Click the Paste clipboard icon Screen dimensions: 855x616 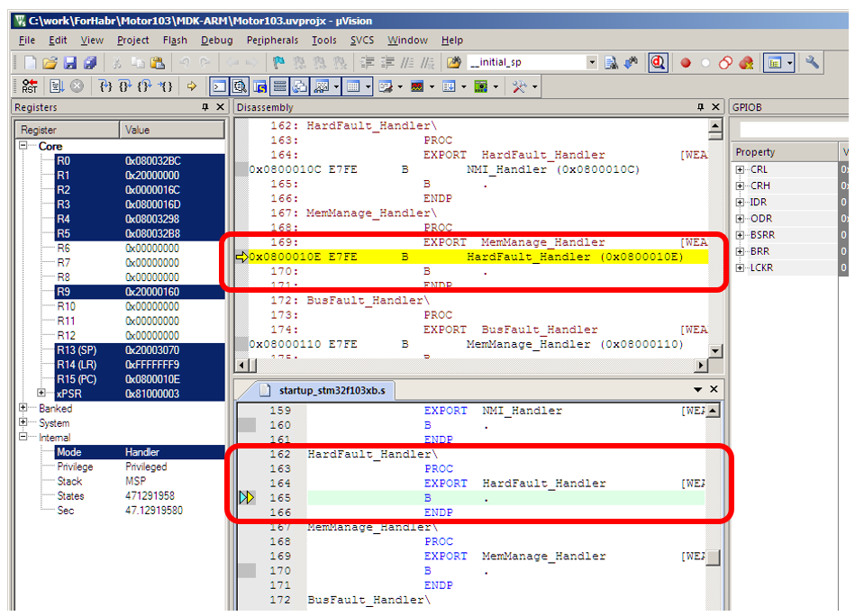point(158,63)
